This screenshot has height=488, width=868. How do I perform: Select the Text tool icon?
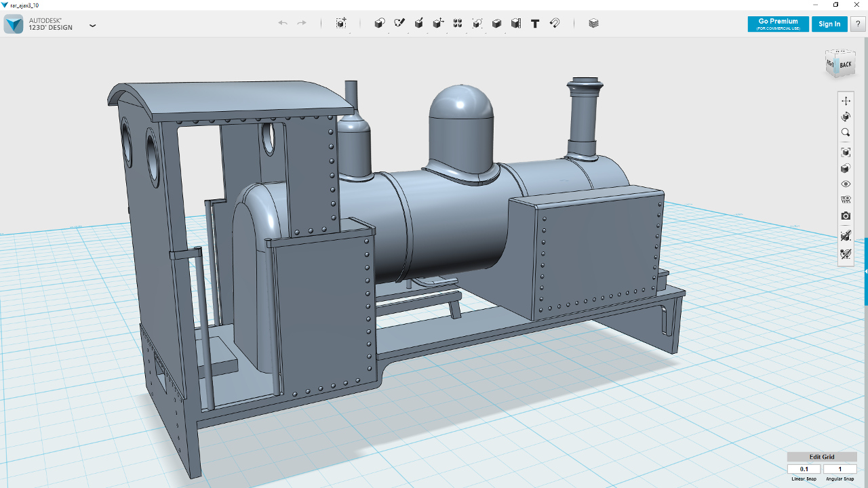(535, 23)
